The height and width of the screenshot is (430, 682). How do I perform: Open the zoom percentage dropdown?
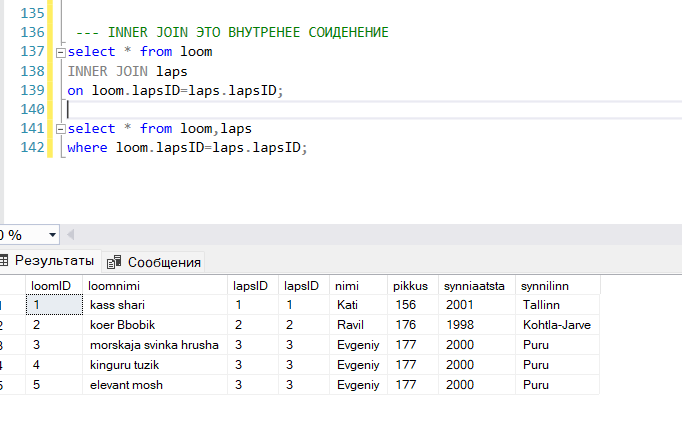click(52, 235)
